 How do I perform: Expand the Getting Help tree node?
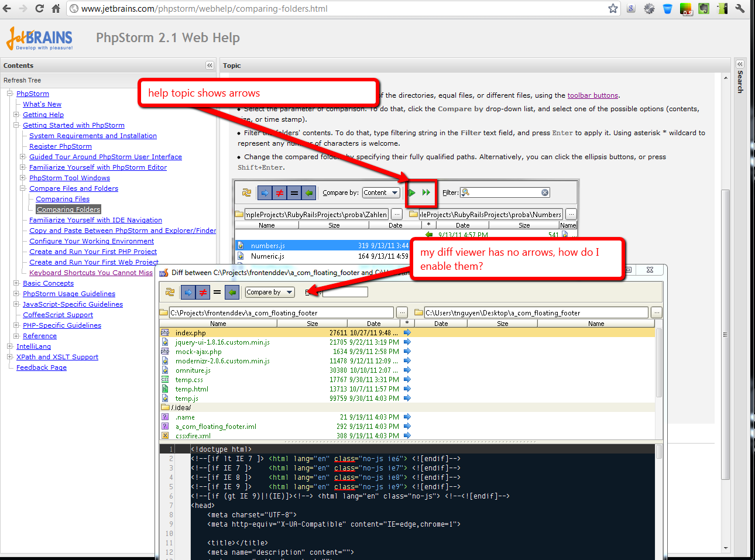16,115
